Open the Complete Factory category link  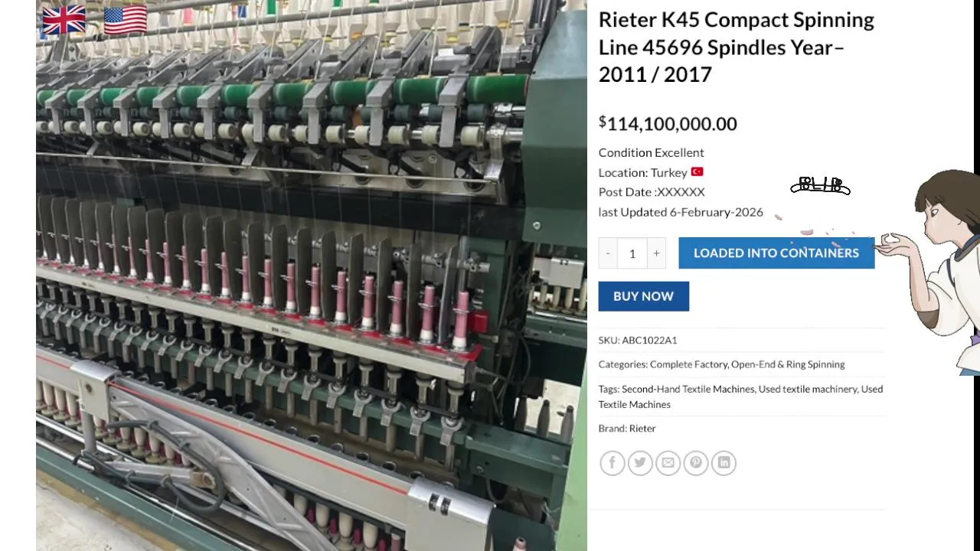pos(688,364)
